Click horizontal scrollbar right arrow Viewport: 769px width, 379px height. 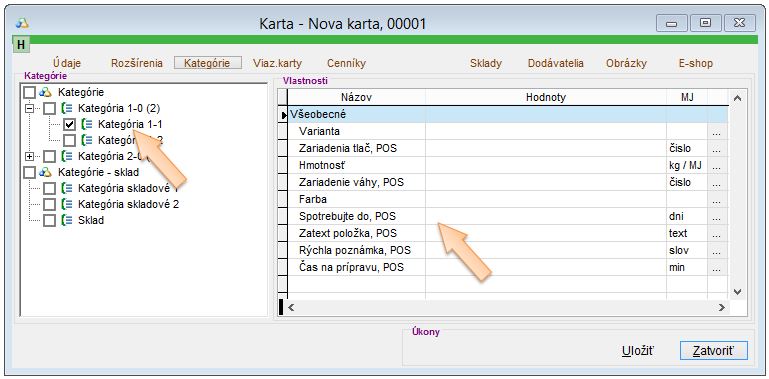(721, 307)
